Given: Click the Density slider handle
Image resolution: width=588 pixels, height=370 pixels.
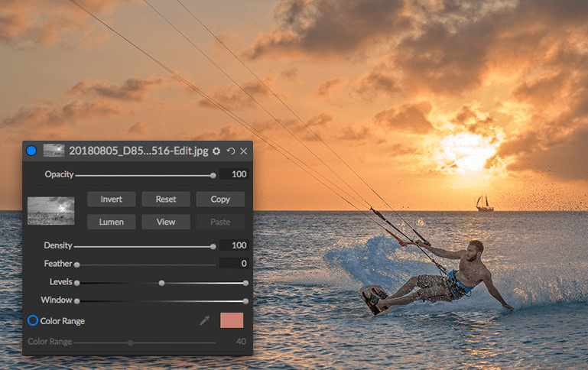Looking at the screenshot, I should point(213,247).
